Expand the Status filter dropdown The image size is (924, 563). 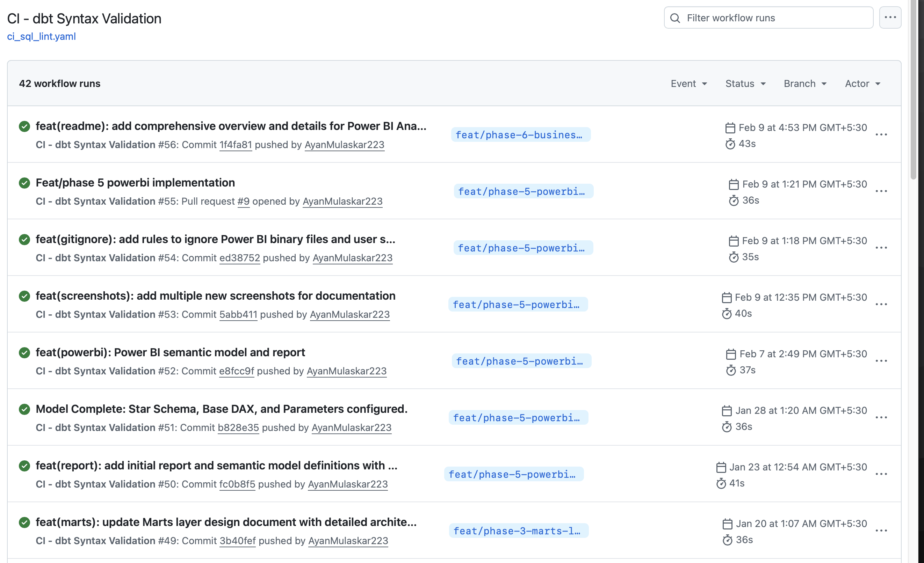(745, 83)
